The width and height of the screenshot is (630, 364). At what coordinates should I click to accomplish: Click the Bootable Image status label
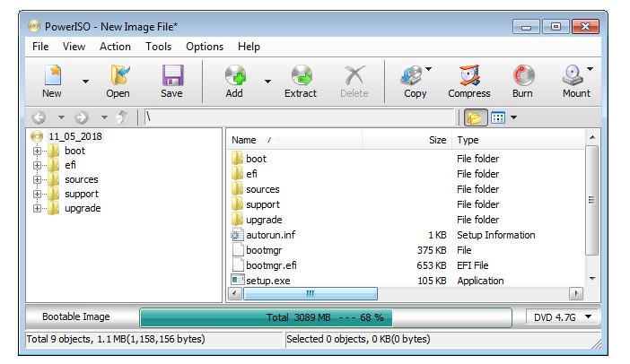point(76,317)
